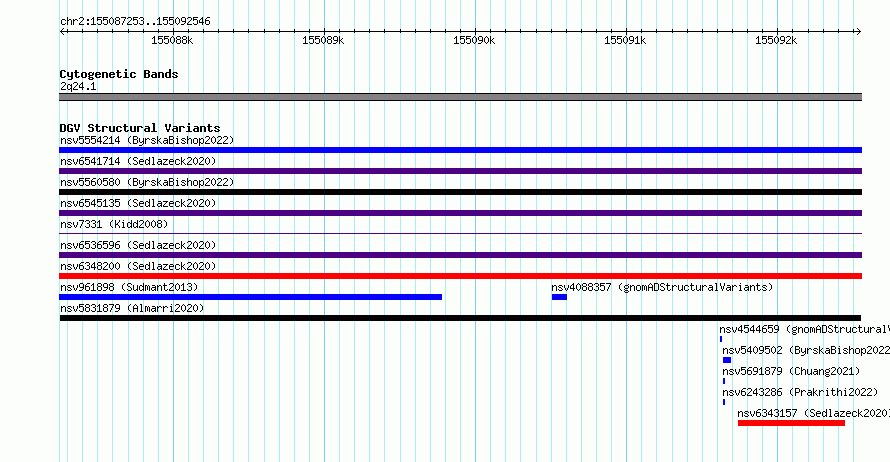The height and width of the screenshot is (462, 890).
Task: Click the nsv4544659 variant label
Action: click(x=804, y=329)
